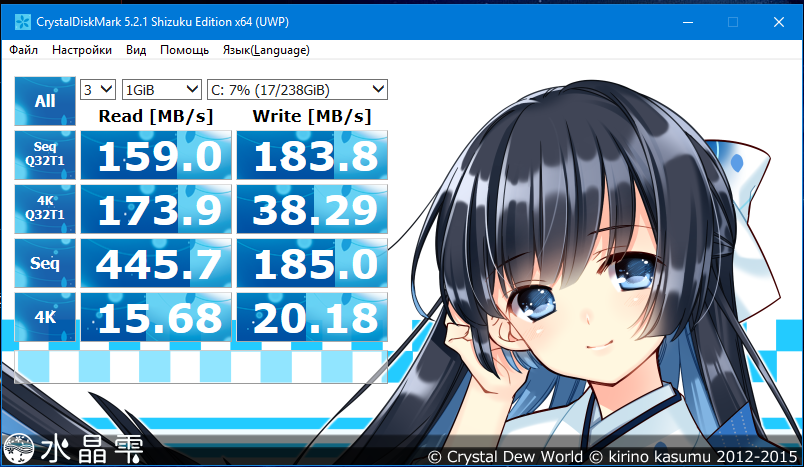Run the plain 4K test button
The height and width of the screenshot is (467, 804).
point(45,317)
